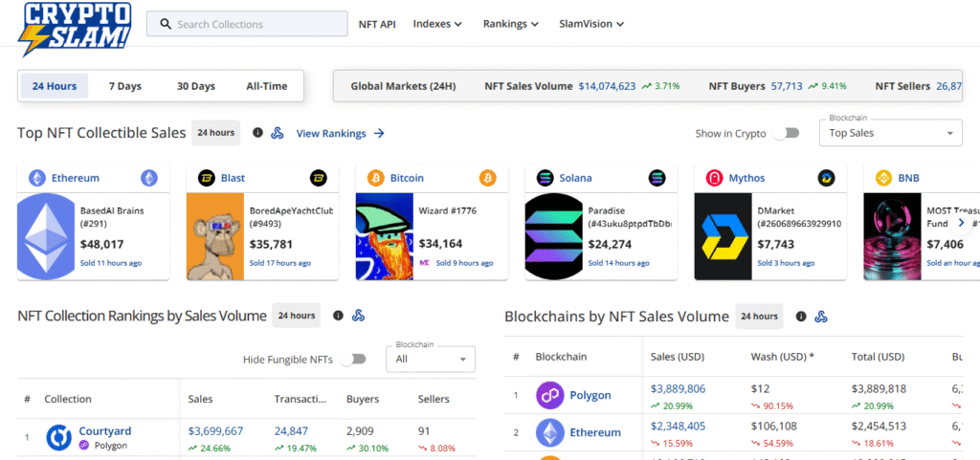Viewport: 980px width, 460px height.
Task: Select the All-Time tab
Action: [267, 86]
